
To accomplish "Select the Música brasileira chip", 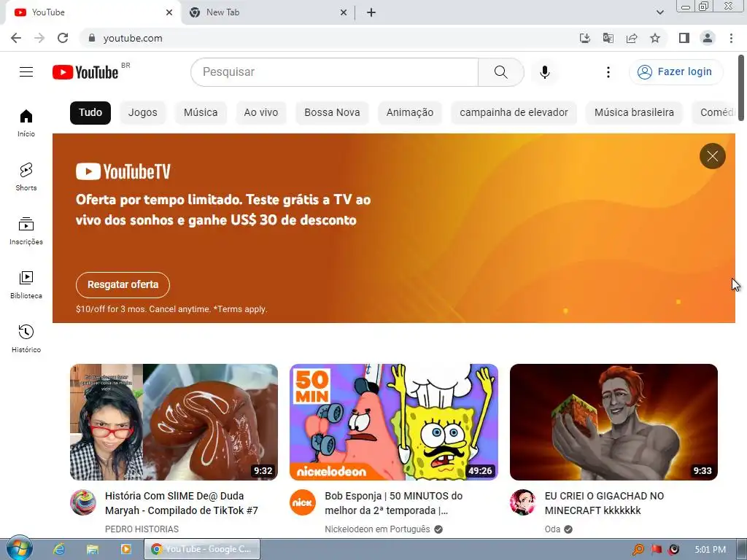I will [634, 113].
